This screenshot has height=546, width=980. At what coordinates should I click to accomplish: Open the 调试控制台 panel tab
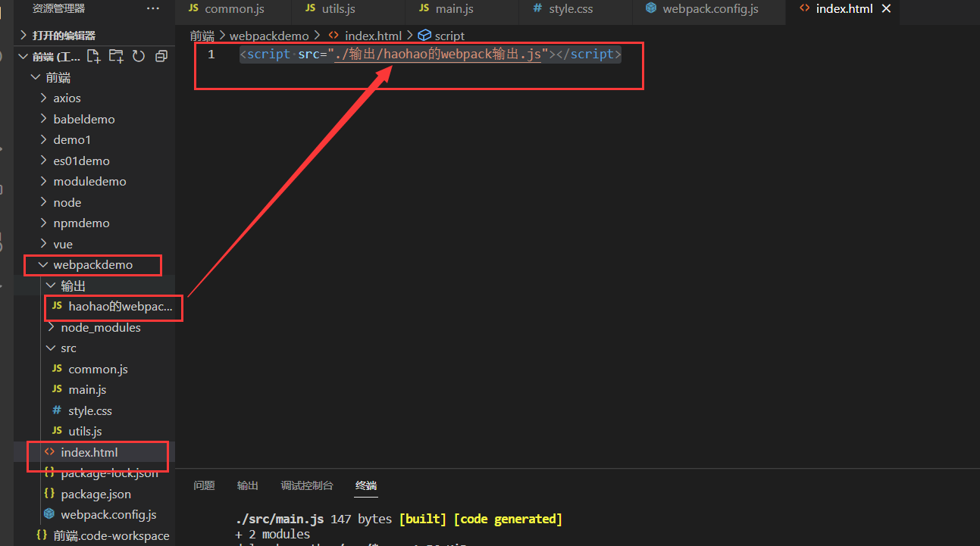[x=306, y=485]
